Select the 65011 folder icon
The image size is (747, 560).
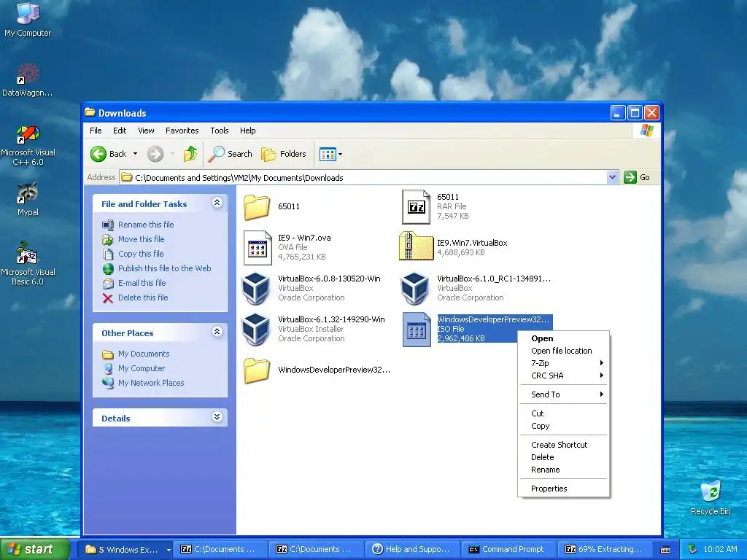257,206
